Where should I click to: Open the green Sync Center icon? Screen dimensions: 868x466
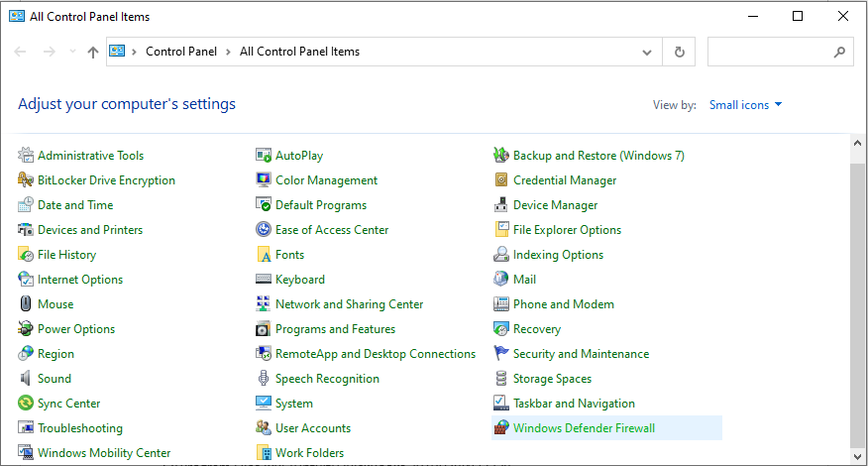point(26,404)
